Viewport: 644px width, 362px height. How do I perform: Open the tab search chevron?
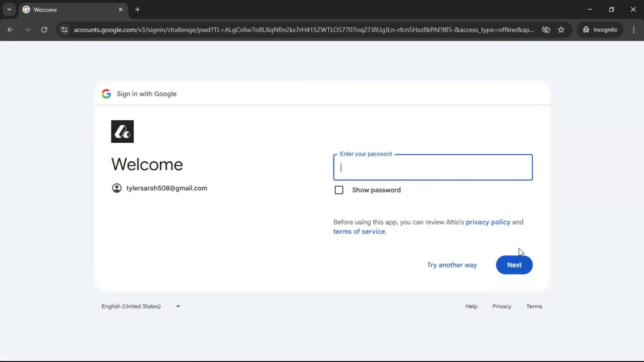pyautogui.click(x=9, y=9)
